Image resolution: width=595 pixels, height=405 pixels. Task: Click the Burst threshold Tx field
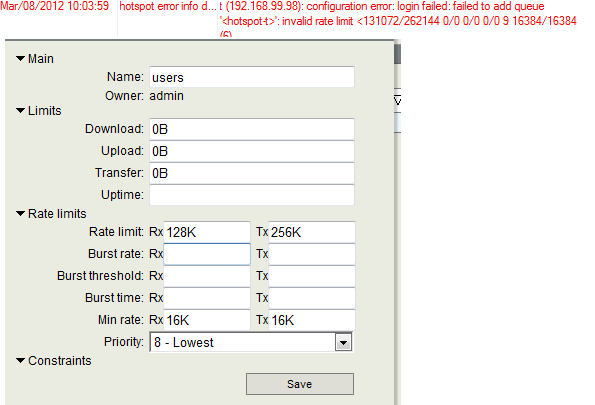[x=312, y=276]
